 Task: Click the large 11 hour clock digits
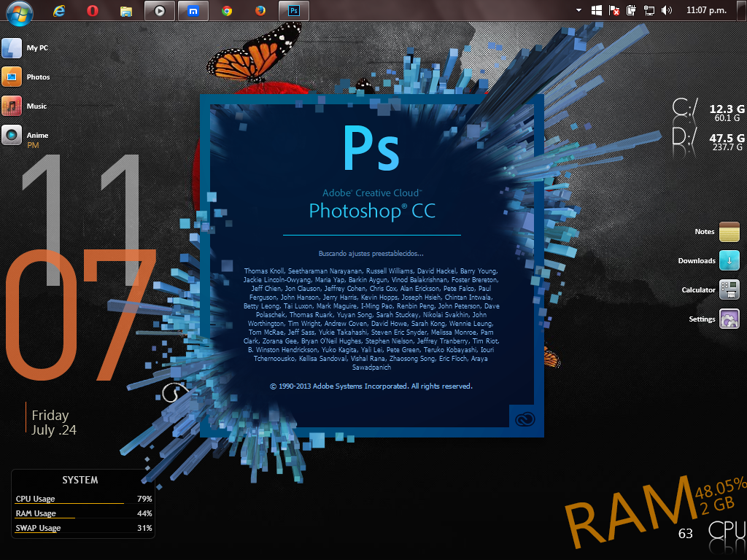click(x=82, y=220)
